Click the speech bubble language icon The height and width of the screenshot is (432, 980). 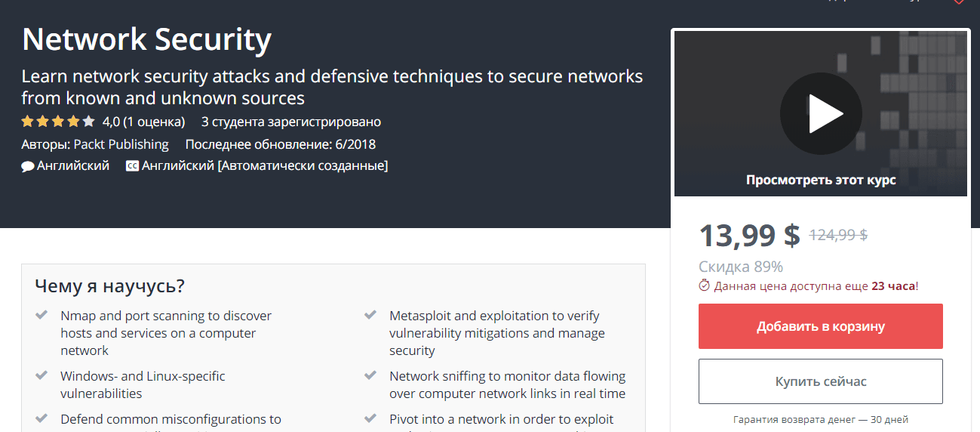click(28, 166)
